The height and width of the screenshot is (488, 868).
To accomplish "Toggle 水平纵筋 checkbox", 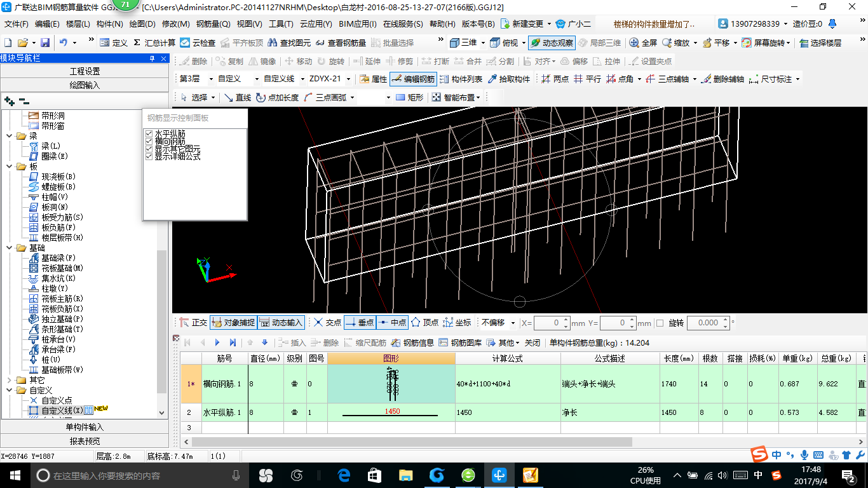I will click(150, 133).
